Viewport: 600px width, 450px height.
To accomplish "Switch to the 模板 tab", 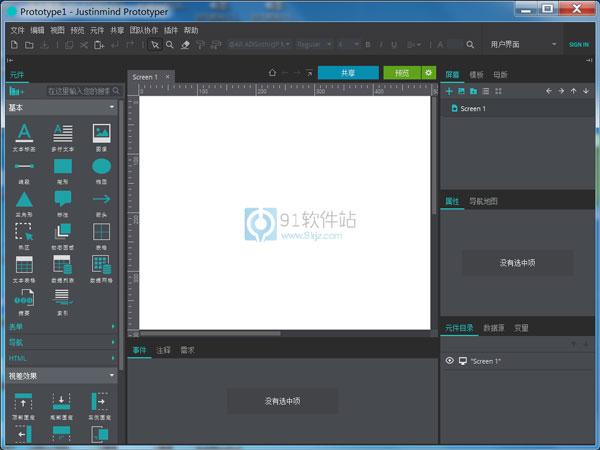I will coord(476,74).
